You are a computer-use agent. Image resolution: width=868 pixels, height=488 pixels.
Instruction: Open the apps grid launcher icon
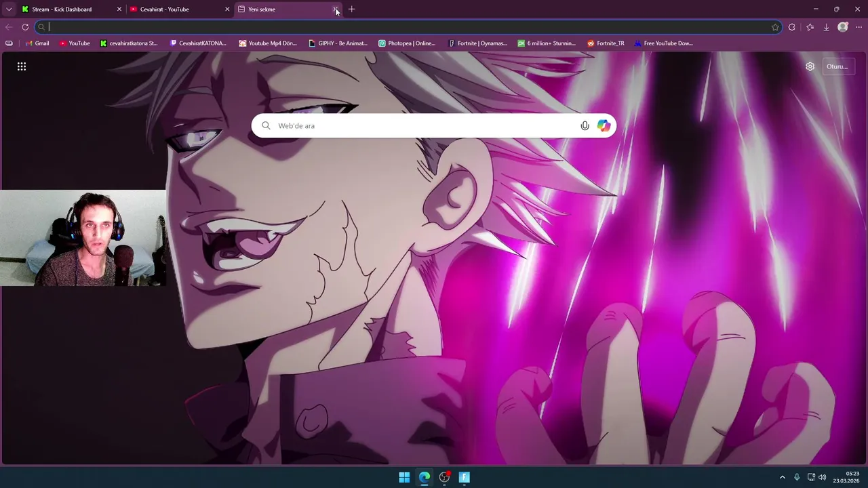click(x=22, y=66)
